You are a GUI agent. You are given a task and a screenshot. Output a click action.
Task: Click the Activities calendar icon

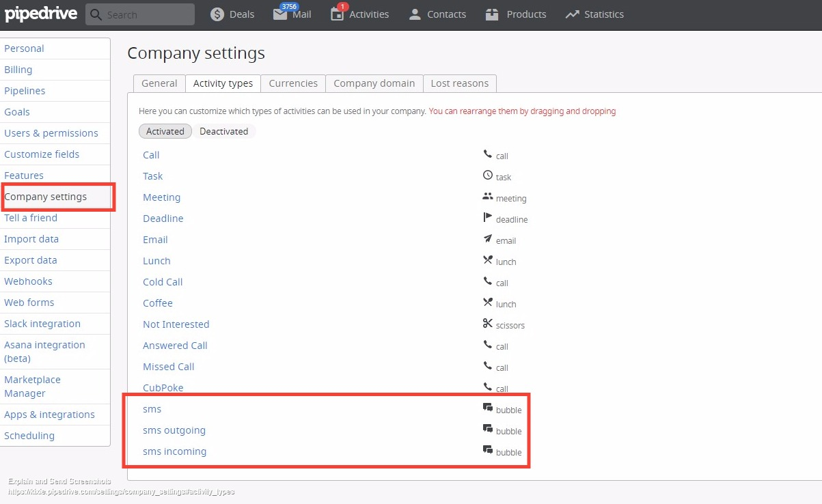tap(337, 14)
